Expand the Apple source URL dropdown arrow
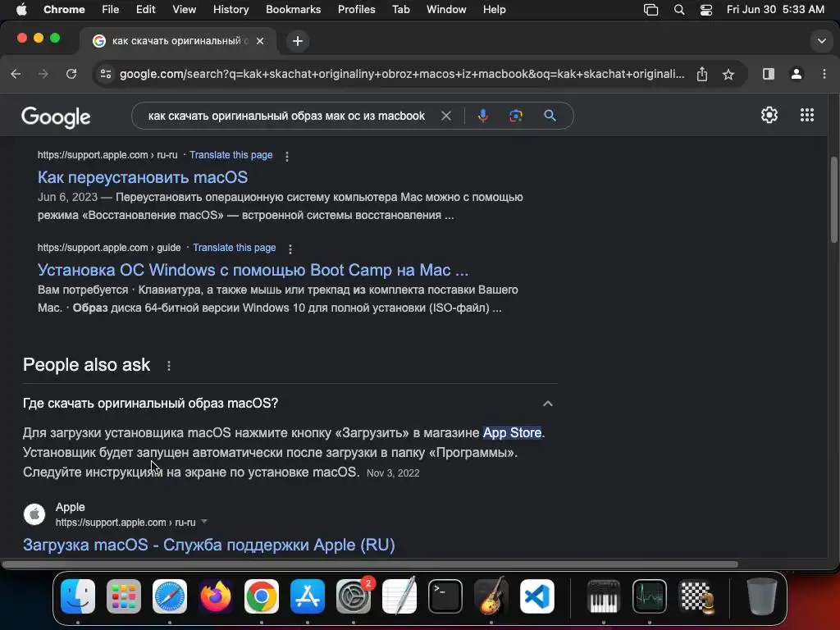 204,522
